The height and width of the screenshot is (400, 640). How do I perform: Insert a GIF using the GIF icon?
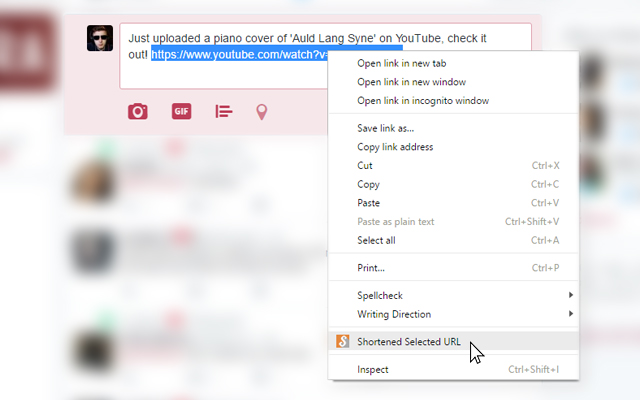click(x=181, y=111)
